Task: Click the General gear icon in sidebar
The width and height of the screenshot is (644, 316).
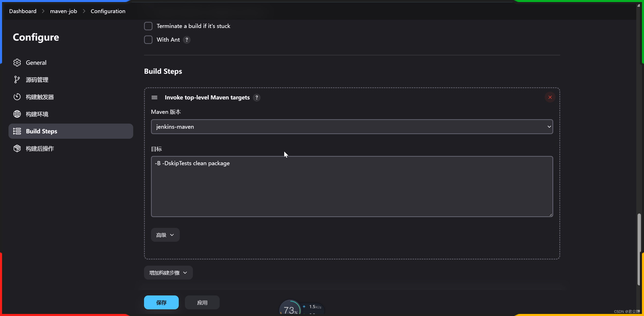Action: tap(17, 62)
